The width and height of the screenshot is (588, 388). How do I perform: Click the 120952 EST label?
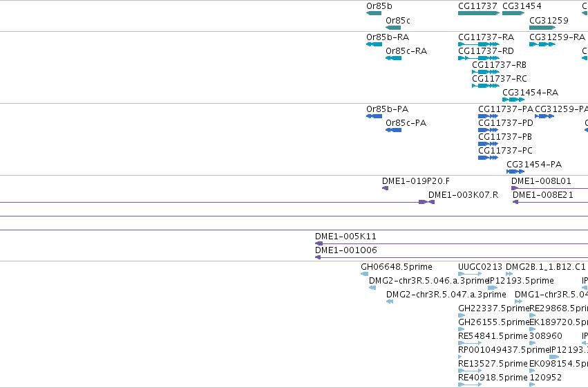pos(546,378)
